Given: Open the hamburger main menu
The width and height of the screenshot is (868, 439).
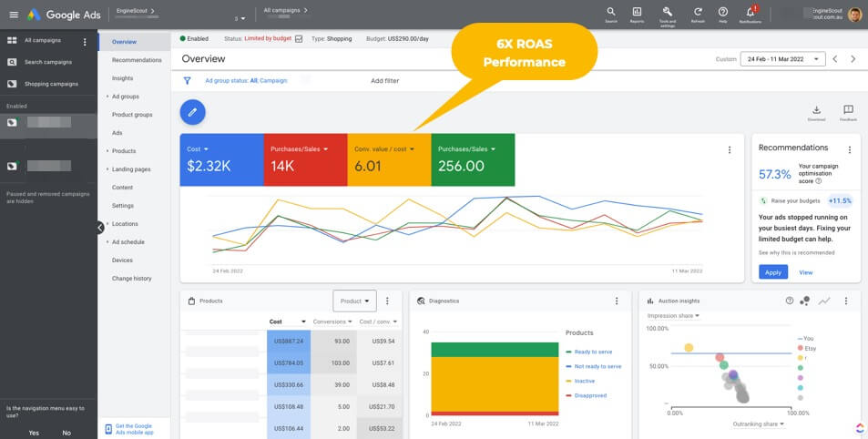Looking at the screenshot, I should pos(13,15).
